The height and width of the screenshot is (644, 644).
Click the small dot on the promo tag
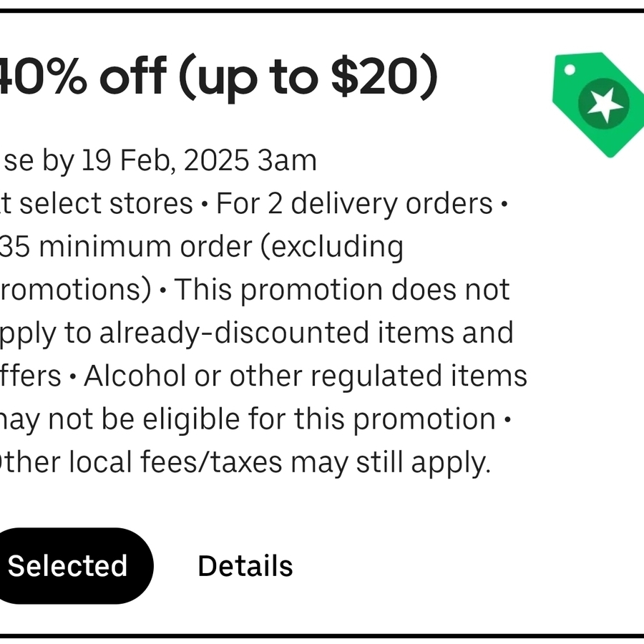570,68
